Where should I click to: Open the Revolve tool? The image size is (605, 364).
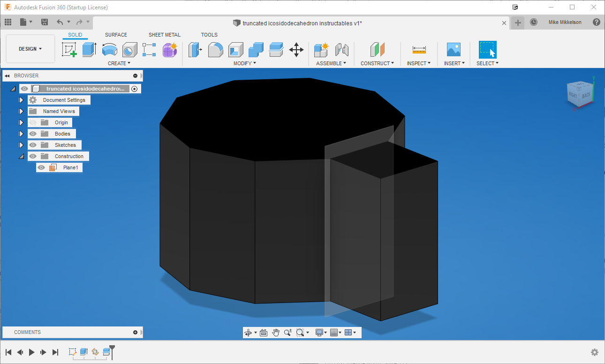(109, 50)
